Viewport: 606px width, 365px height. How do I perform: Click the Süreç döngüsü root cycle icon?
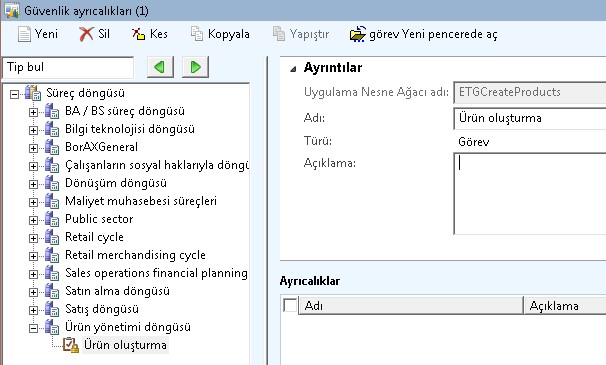(x=33, y=93)
